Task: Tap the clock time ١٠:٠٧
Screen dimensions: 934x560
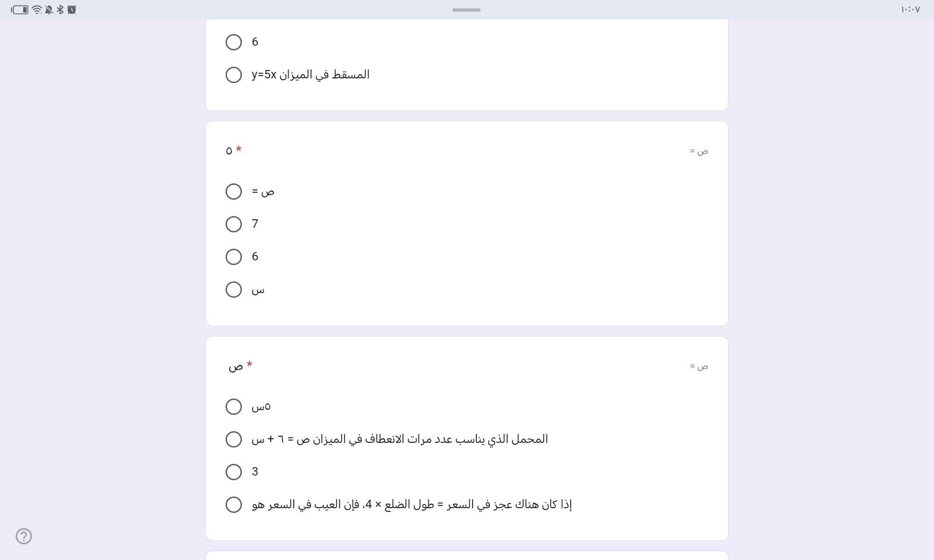Action: coord(910,10)
